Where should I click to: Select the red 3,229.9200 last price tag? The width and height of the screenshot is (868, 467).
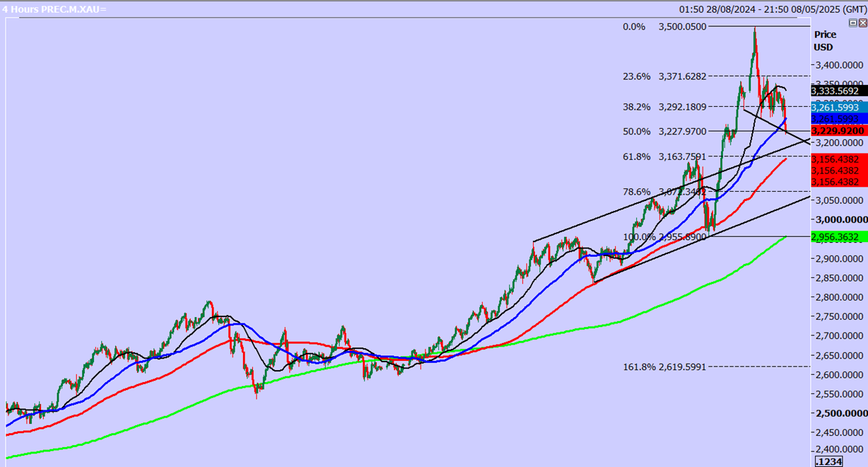click(838, 131)
